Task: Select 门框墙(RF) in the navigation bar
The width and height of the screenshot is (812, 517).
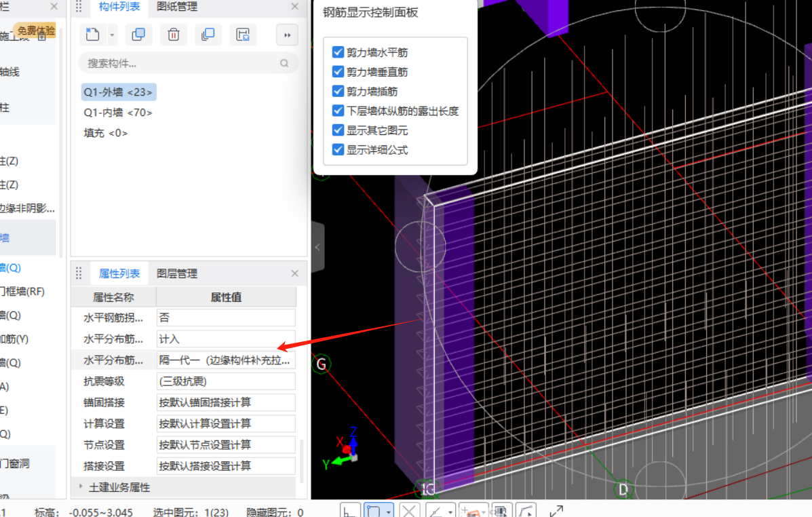Action: point(22,292)
